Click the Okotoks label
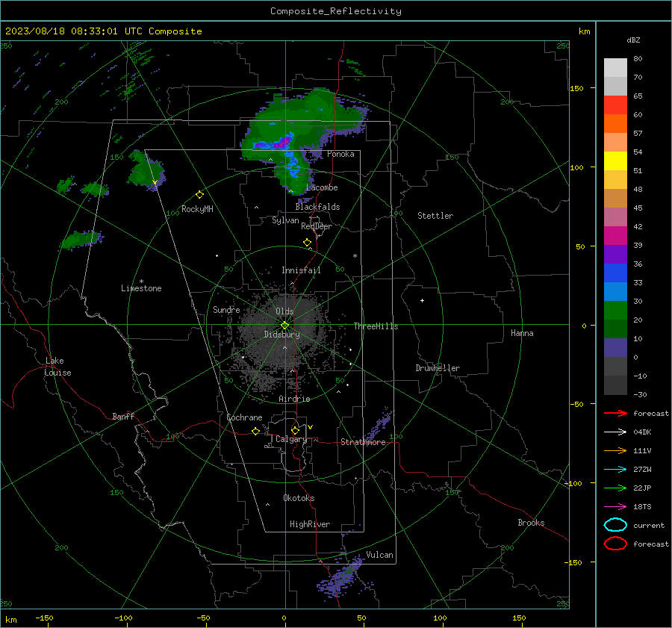Screen dimensions: 672x628 299,498
